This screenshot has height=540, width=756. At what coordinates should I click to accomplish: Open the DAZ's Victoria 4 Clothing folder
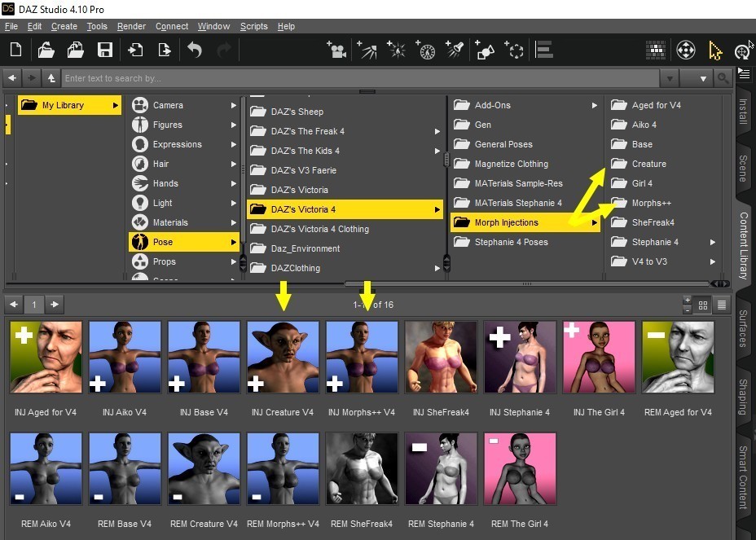(345, 229)
